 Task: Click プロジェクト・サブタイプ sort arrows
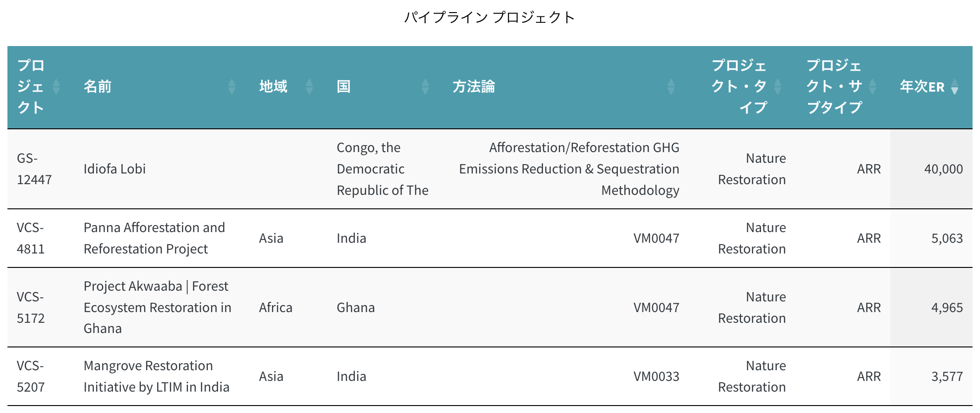click(x=873, y=87)
